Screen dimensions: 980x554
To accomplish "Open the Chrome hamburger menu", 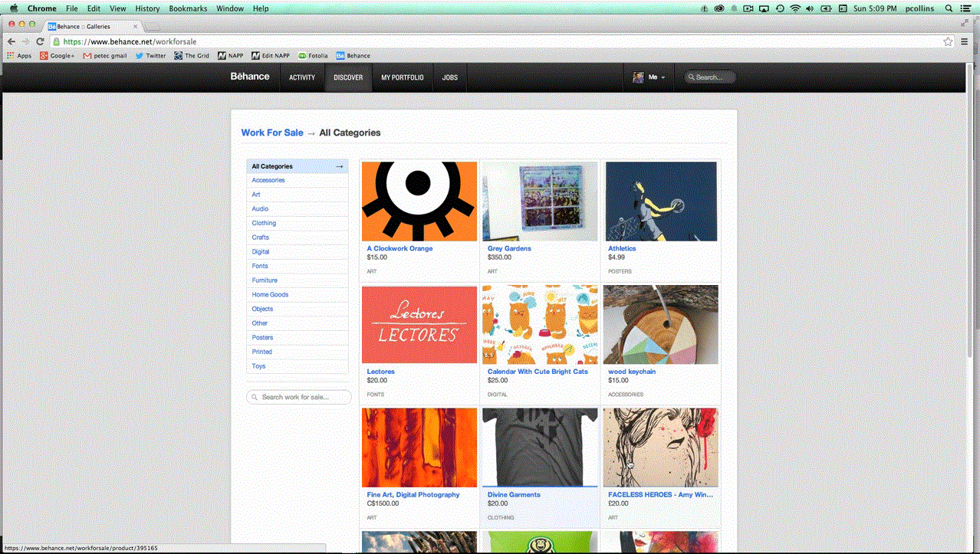I will tap(965, 41).
